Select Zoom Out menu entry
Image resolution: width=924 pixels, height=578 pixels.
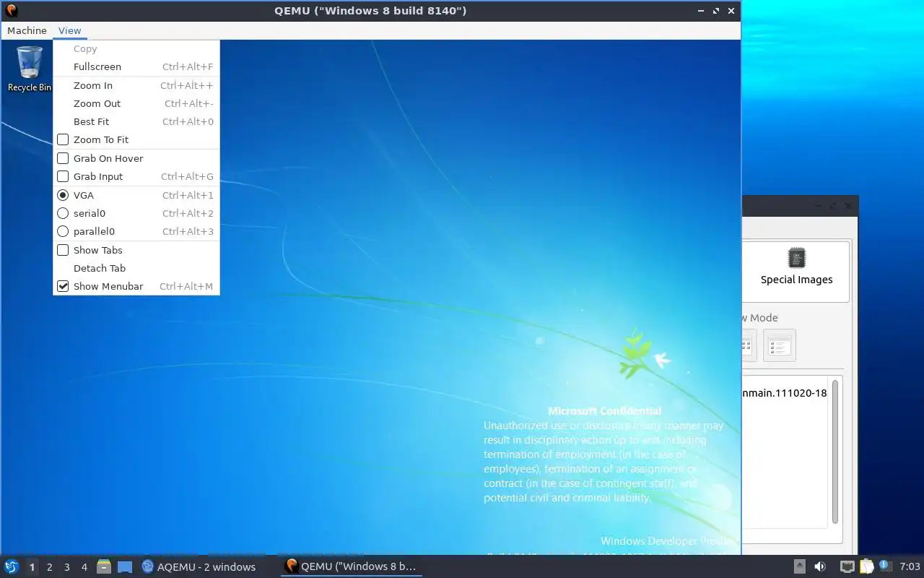click(136, 103)
